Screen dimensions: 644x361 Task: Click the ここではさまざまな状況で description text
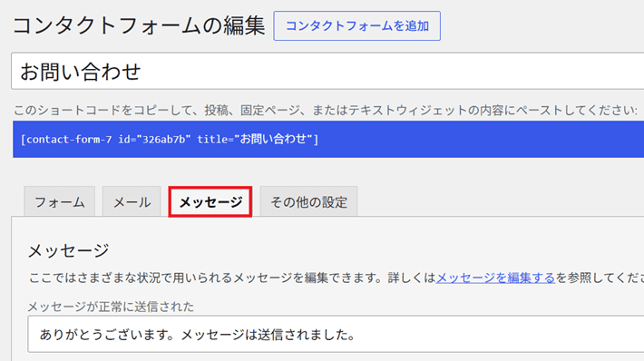coord(337,278)
